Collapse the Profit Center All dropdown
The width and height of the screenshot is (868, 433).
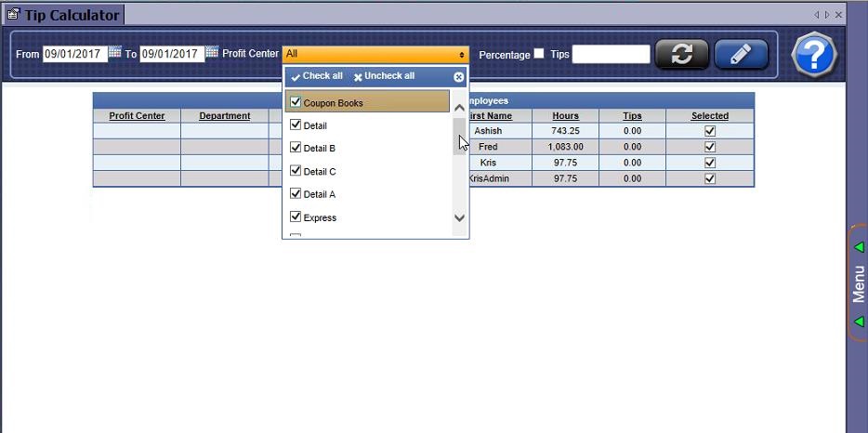pyautogui.click(x=462, y=55)
